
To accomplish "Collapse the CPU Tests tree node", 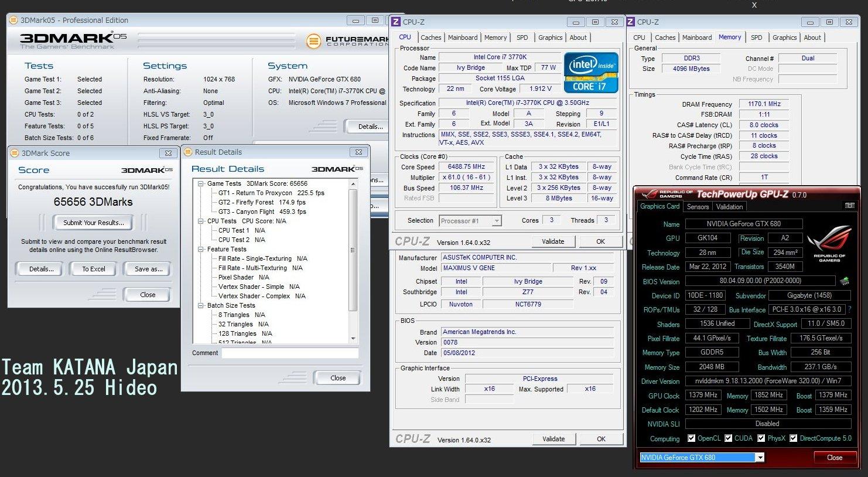I will [x=201, y=221].
